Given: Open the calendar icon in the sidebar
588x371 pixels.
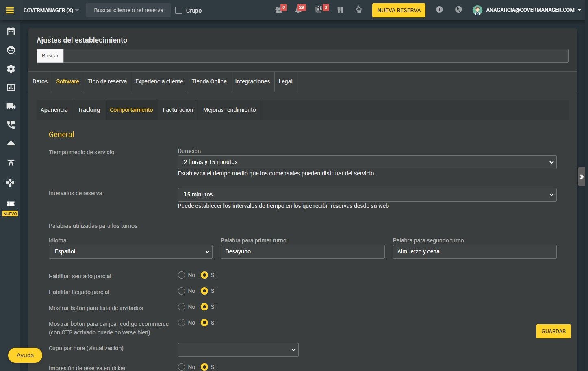Looking at the screenshot, I should pyautogui.click(x=11, y=31).
